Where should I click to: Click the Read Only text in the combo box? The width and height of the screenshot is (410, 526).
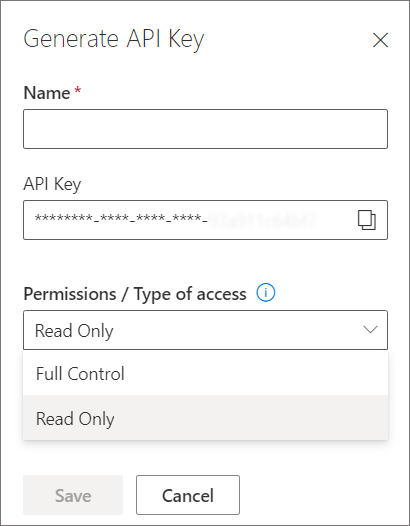[x=74, y=331]
